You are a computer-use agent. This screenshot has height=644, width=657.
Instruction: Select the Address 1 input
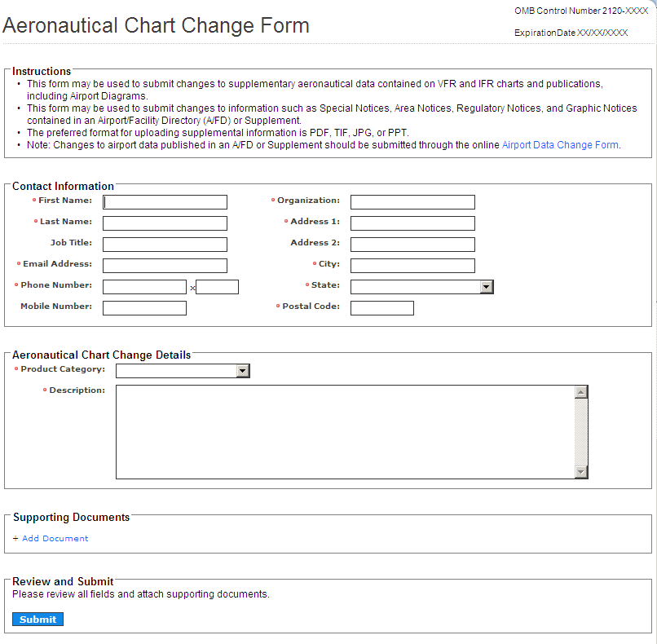412,223
